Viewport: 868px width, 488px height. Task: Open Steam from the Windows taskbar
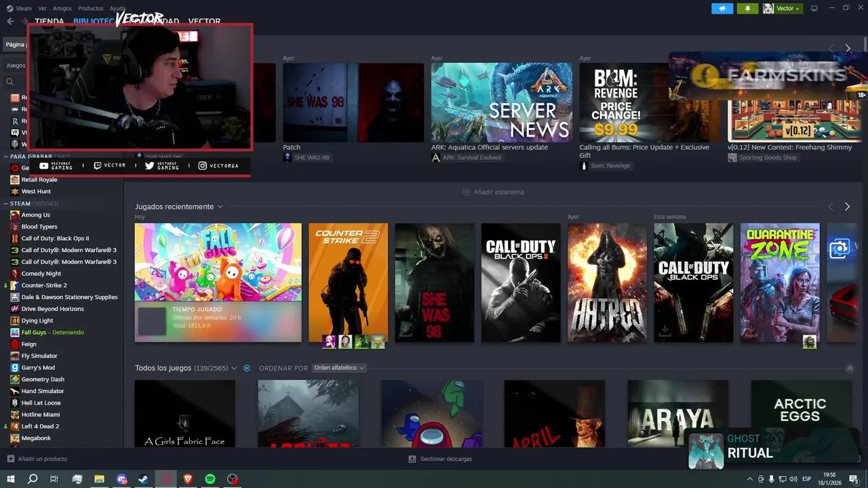(x=144, y=479)
